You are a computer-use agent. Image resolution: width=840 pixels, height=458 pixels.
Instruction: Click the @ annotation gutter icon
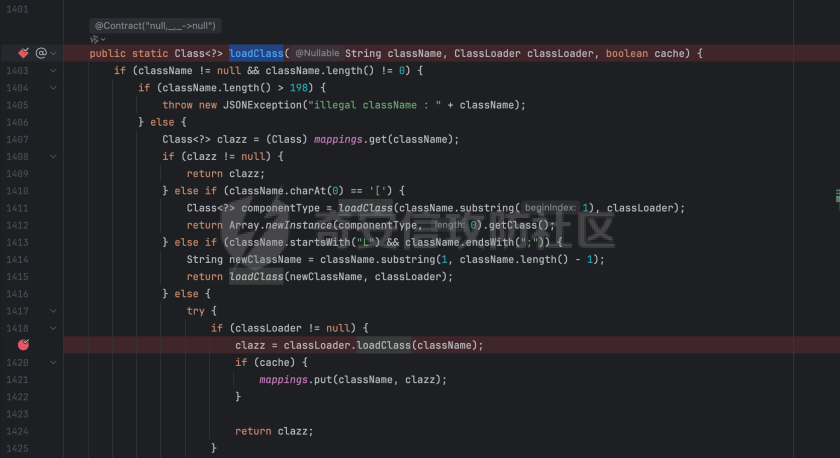[41, 53]
